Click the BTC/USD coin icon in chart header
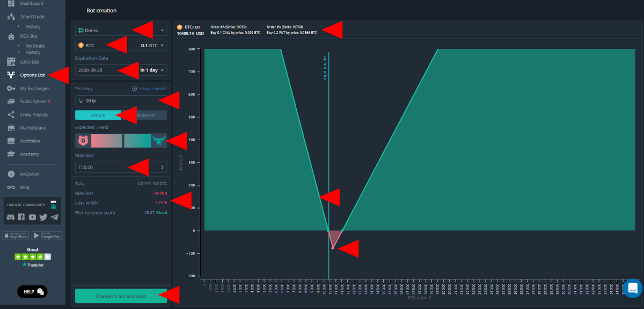 click(180, 26)
